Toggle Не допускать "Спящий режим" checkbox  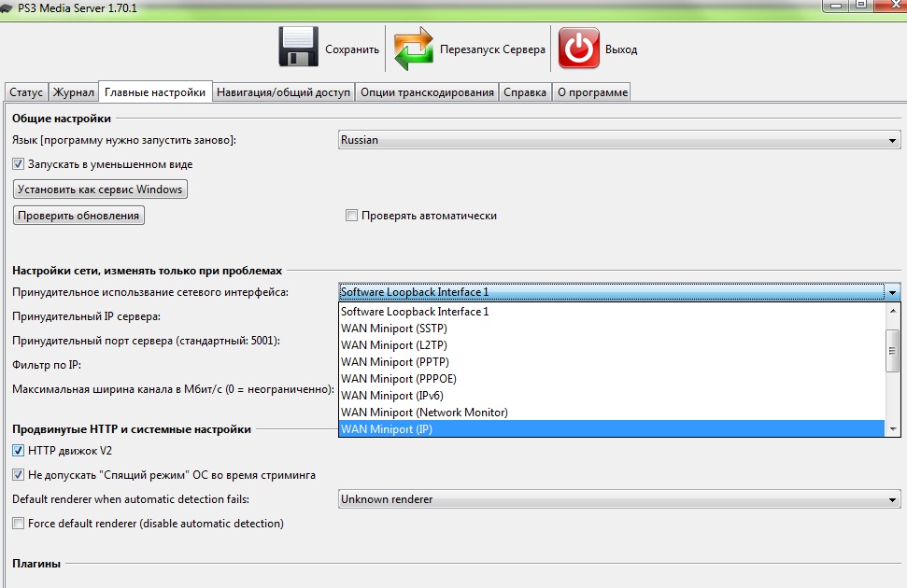(19, 475)
